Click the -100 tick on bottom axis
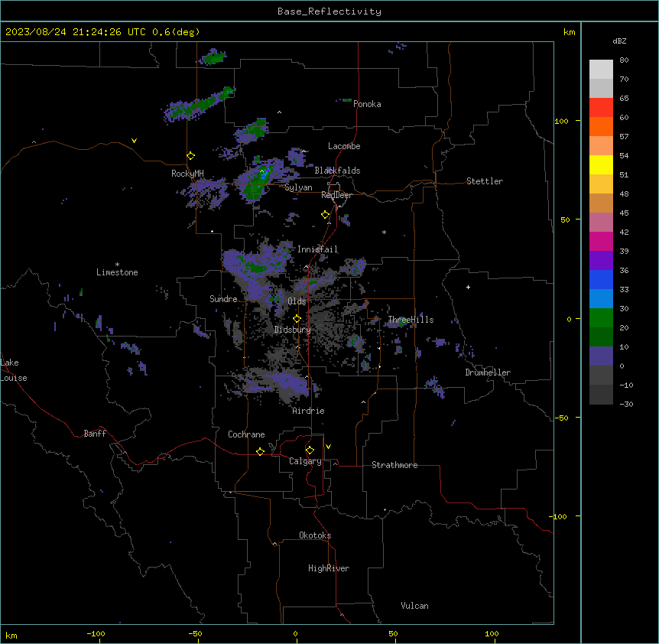 pyautogui.click(x=96, y=633)
